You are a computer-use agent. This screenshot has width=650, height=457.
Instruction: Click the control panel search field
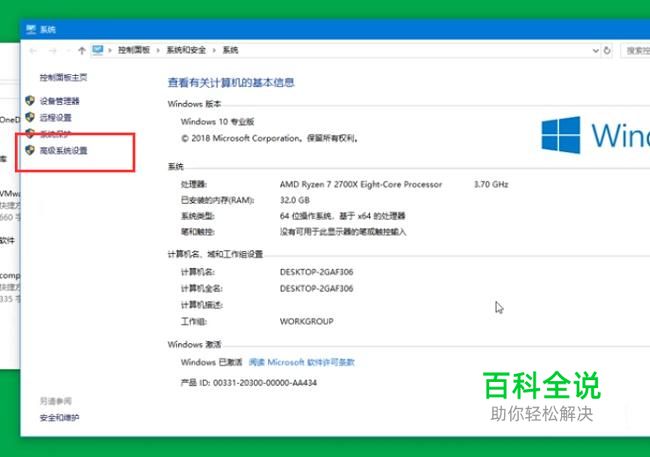pos(635,51)
